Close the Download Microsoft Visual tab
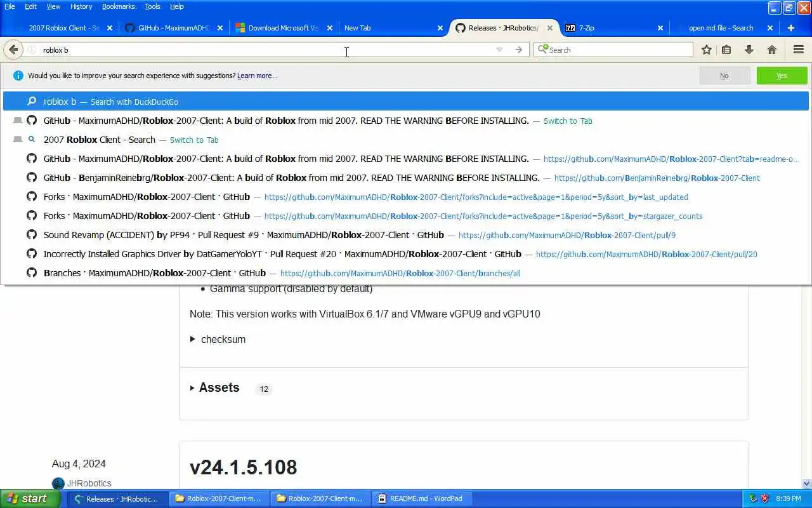The height and width of the screenshot is (508, 812). click(329, 28)
